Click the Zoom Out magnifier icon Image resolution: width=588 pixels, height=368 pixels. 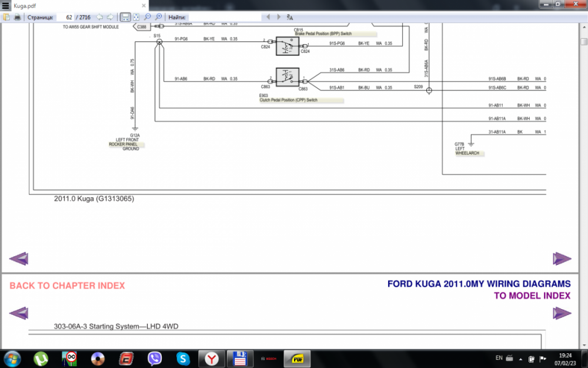click(x=148, y=17)
